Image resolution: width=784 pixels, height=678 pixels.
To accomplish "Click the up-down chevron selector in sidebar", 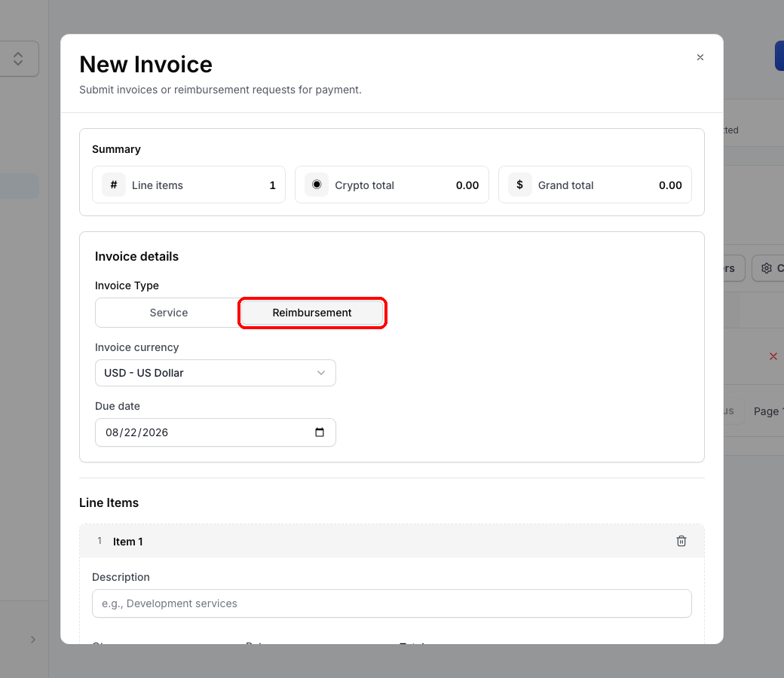I will coord(18,59).
